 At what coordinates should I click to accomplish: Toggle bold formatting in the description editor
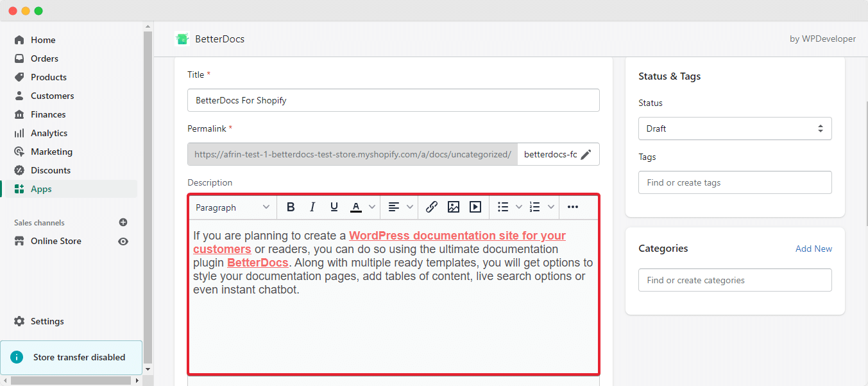(291, 206)
